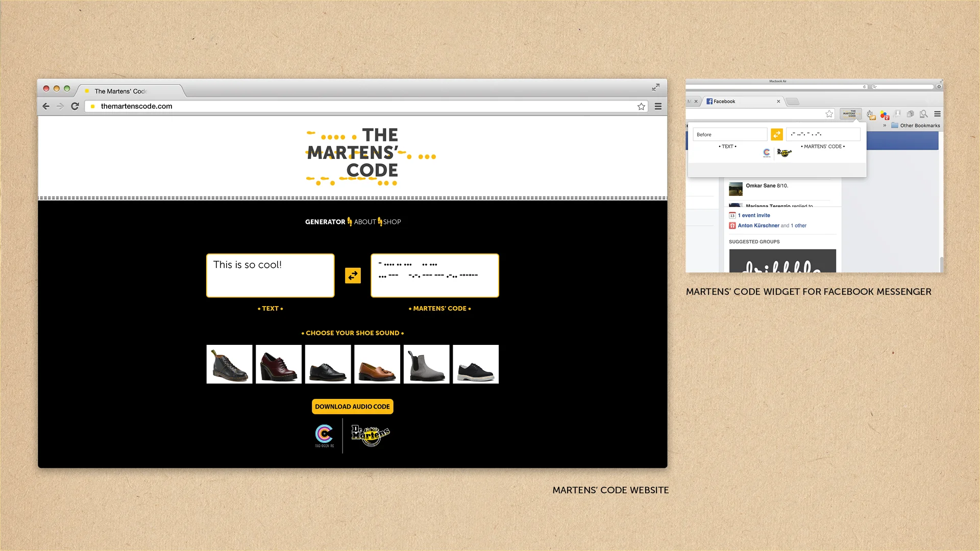Select The Martens' Code browser tab

[130, 91]
